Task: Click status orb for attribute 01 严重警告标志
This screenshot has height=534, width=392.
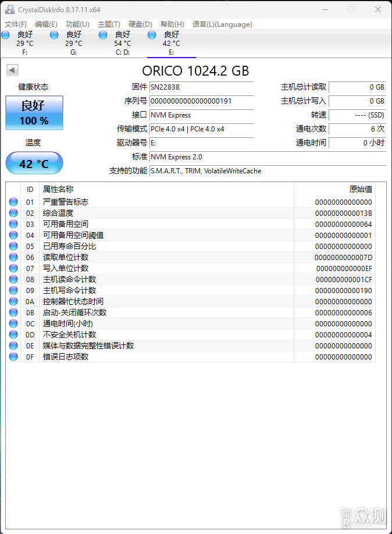Action: pyautogui.click(x=13, y=202)
